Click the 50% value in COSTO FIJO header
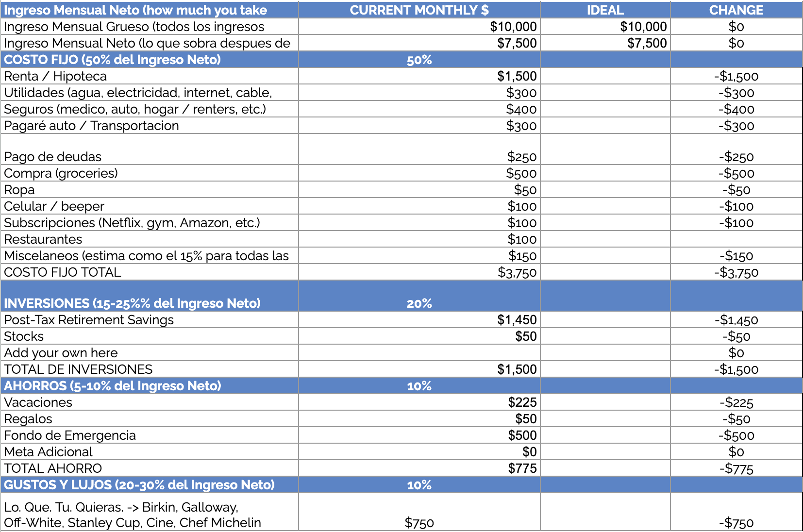The image size is (803, 532). tap(419, 60)
